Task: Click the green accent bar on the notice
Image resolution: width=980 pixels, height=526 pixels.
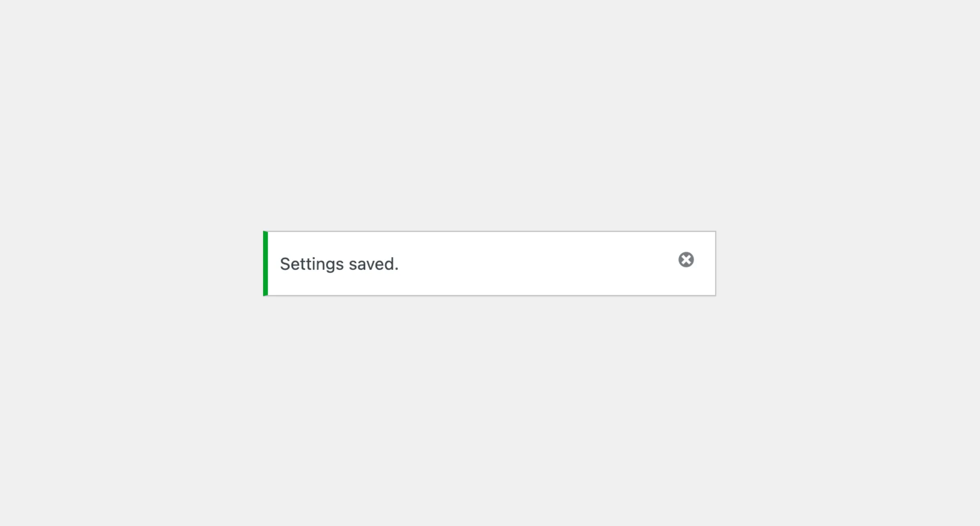Action: pos(265,263)
